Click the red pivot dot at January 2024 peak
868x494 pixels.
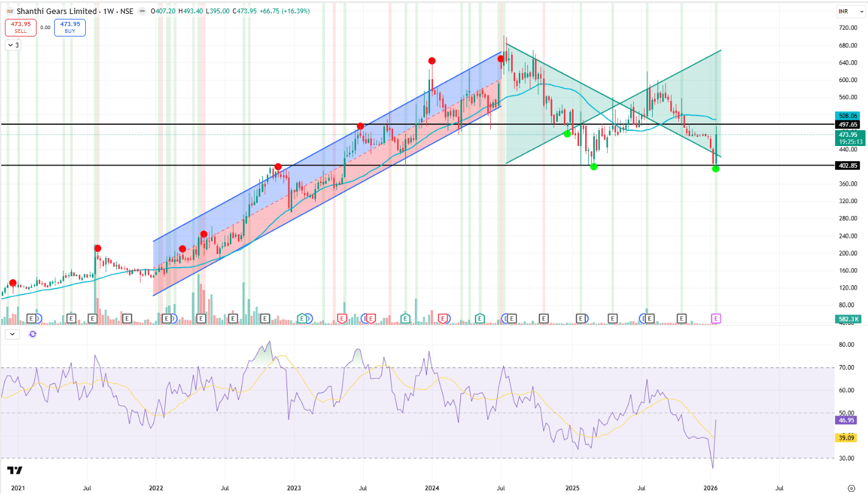click(432, 60)
